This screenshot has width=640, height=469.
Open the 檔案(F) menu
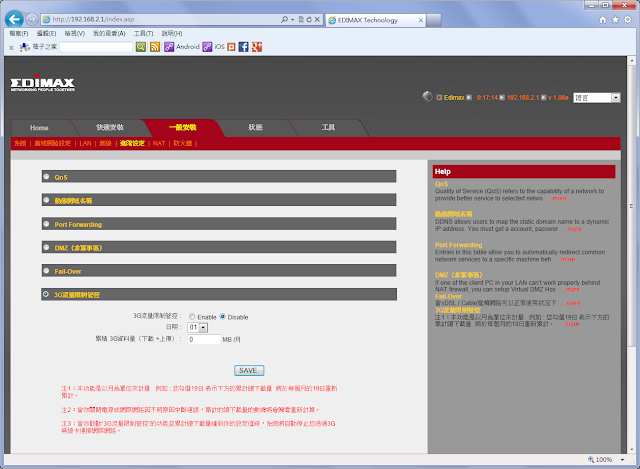coord(19,33)
